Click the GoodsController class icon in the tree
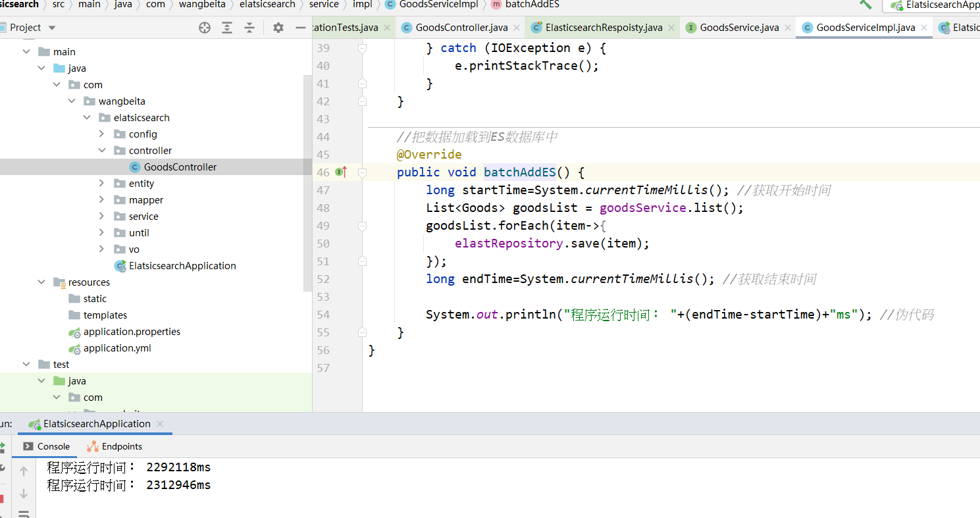Image resolution: width=980 pixels, height=518 pixels. click(134, 167)
